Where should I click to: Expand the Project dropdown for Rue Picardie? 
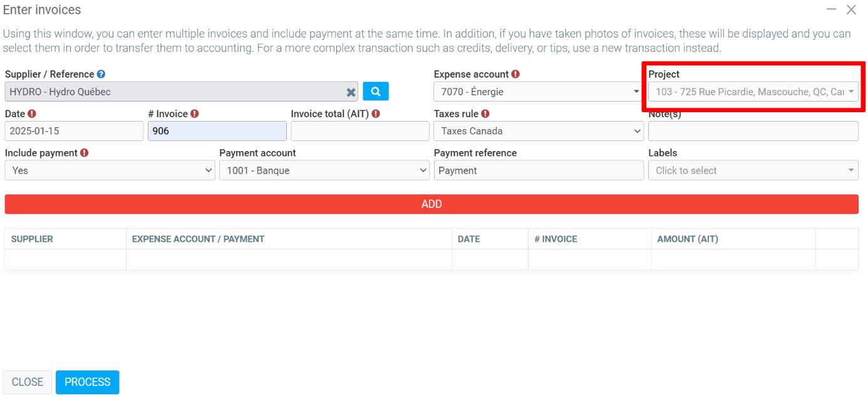coord(753,92)
